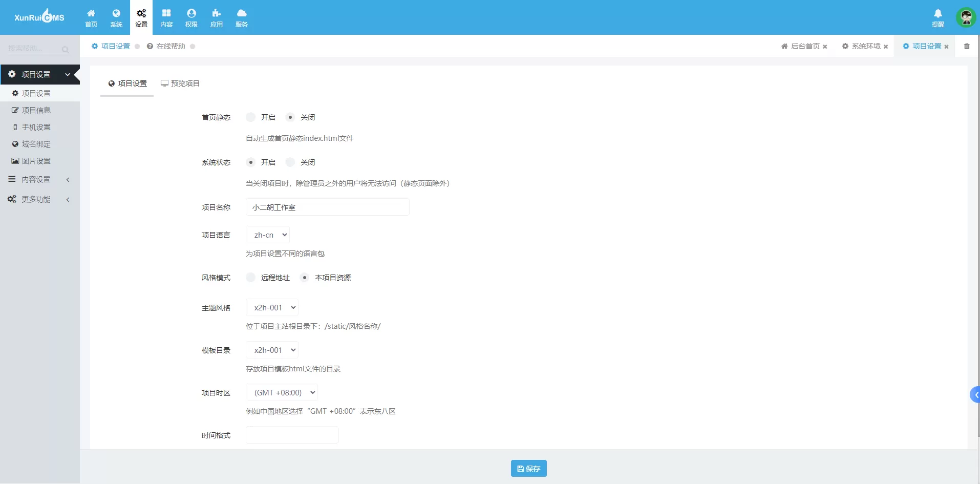Image resolution: width=980 pixels, height=484 pixels.
Task: Click the trash icon at tab bar end
Action: pyautogui.click(x=967, y=46)
